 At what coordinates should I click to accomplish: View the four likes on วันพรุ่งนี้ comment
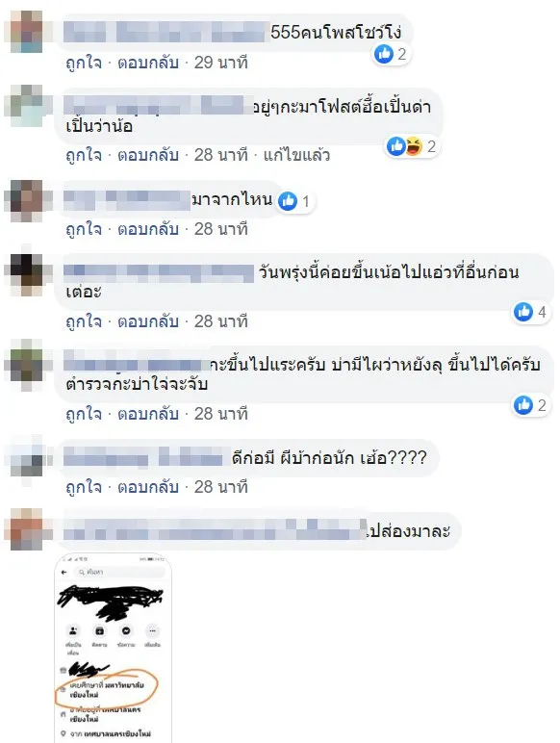532,312
